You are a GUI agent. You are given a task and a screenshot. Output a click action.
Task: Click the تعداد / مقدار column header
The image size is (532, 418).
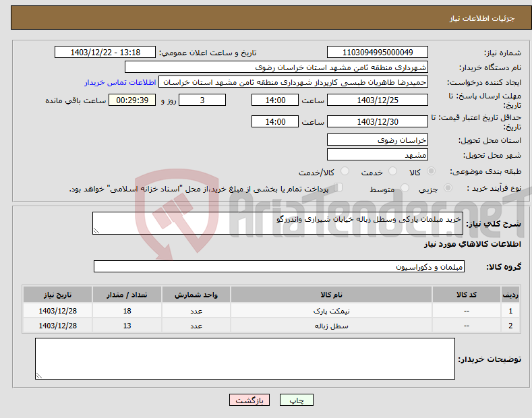[127, 295]
